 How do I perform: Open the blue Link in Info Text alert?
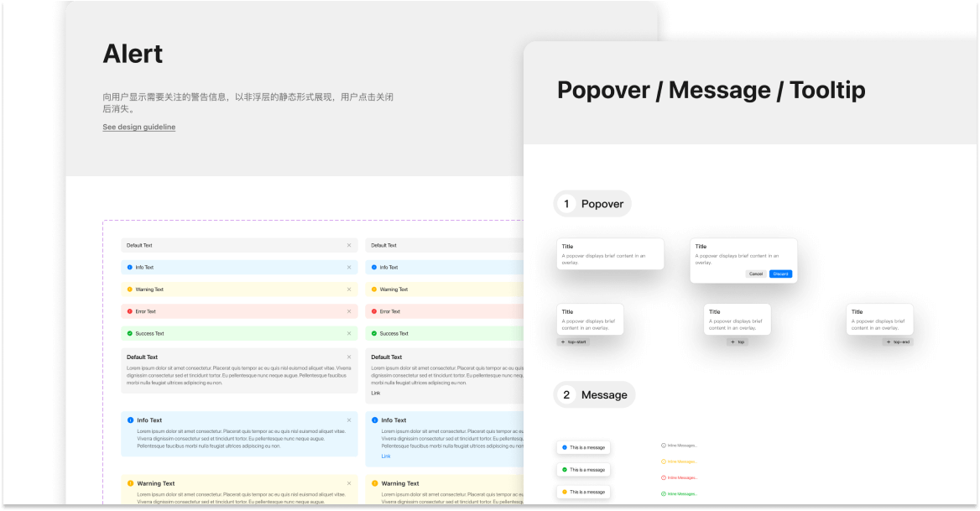click(x=386, y=456)
